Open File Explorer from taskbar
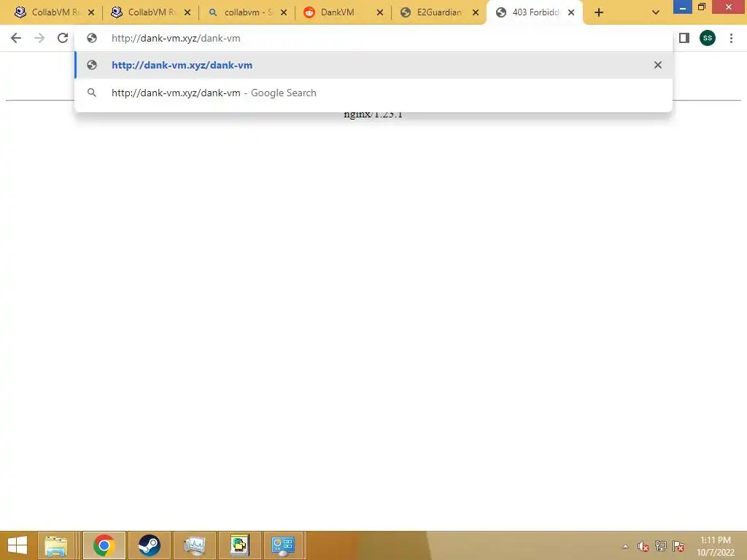The width and height of the screenshot is (747, 560). click(55, 545)
